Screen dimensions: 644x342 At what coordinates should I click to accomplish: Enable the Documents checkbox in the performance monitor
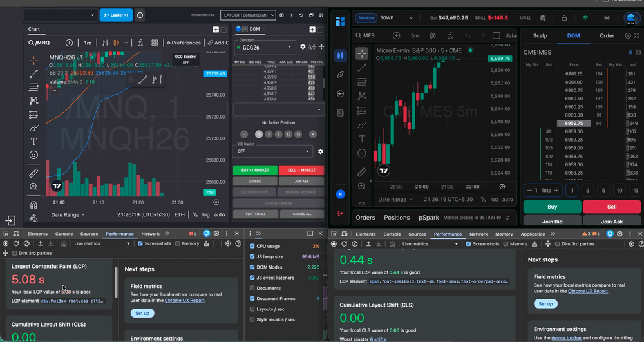point(252,288)
